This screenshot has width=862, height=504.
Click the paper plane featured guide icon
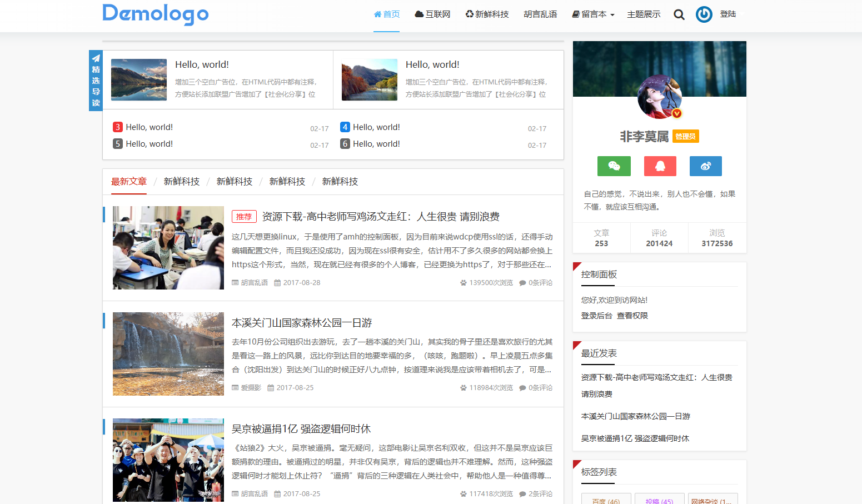[96, 58]
